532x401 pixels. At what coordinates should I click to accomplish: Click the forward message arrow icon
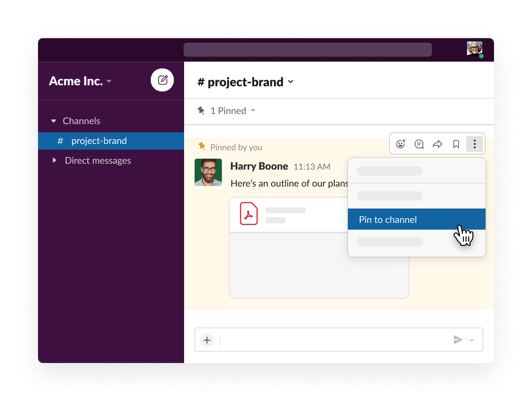tap(437, 144)
